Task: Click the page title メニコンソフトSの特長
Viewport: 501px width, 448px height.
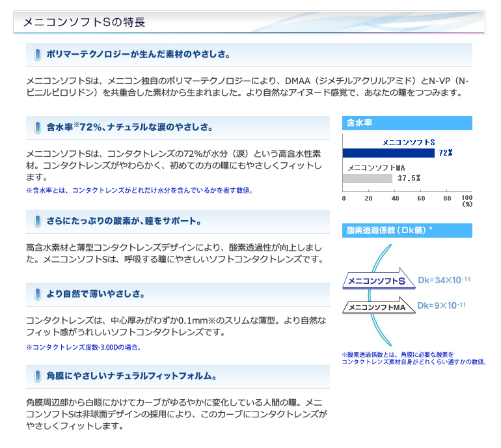Action: pos(85,22)
